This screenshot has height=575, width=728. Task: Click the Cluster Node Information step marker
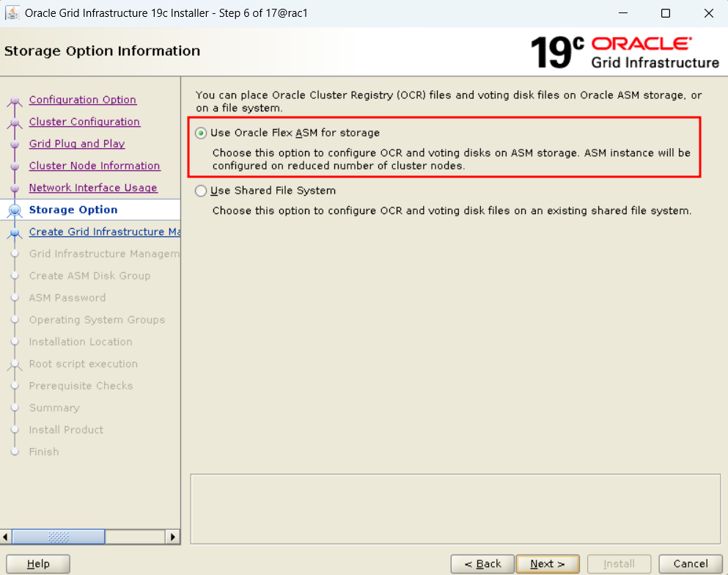pyautogui.click(x=15, y=166)
